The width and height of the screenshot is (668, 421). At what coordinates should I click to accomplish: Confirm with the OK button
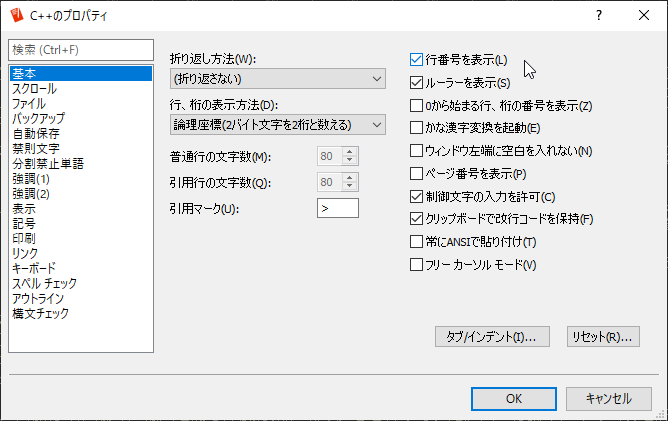click(514, 399)
